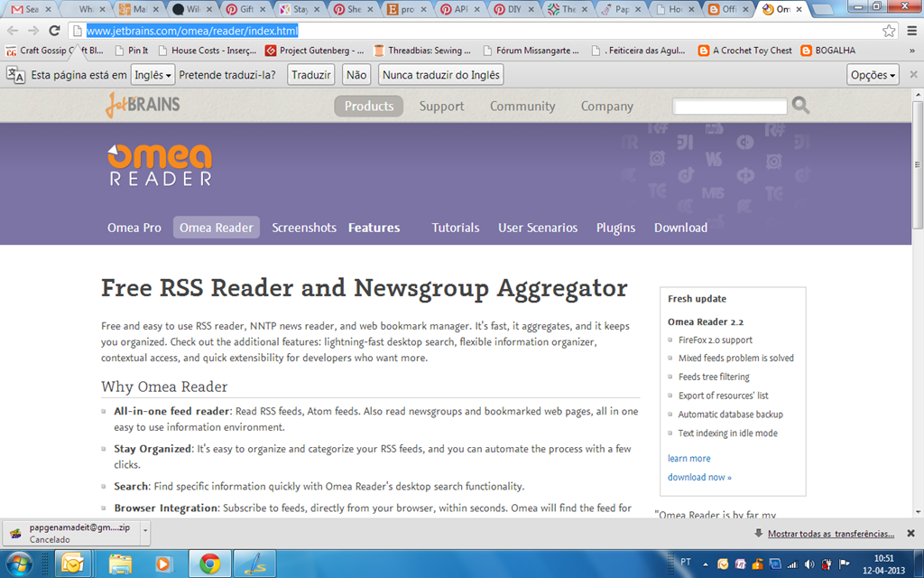
Task: Click Mostrar todas as transferências link
Action: [831, 534]
